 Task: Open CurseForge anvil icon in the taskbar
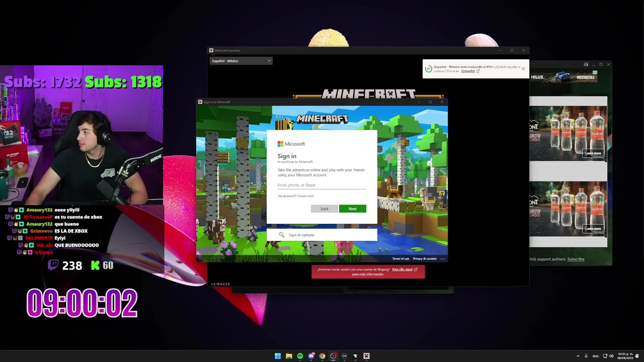point(355,356)
